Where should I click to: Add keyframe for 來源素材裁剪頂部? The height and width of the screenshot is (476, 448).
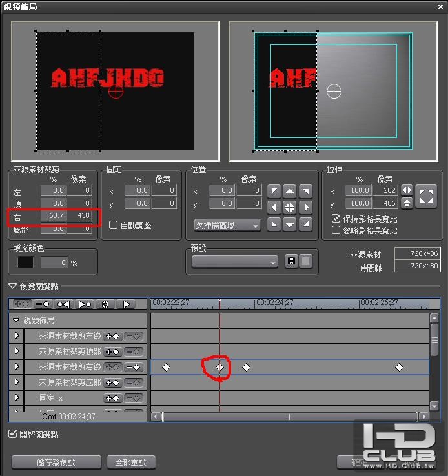113,352
